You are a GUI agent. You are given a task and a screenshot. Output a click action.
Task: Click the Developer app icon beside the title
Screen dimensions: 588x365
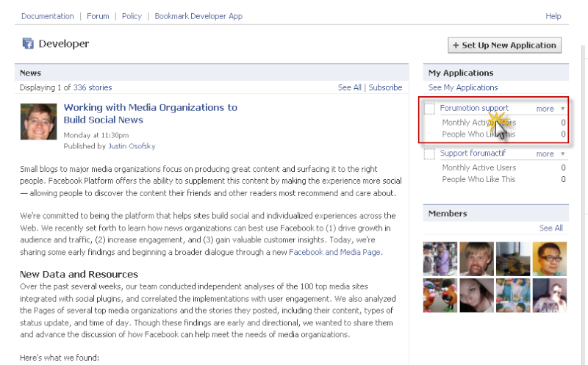(28, 43)
